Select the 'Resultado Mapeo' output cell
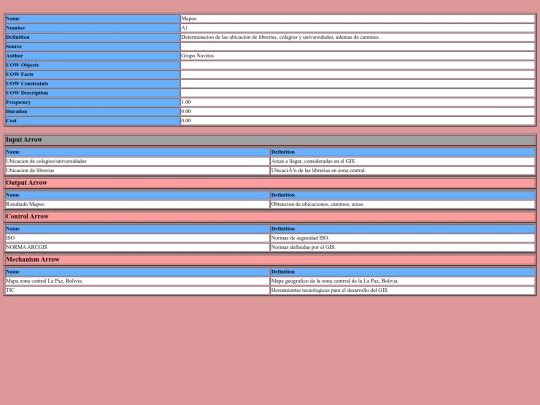Viewport: 540px width, 405px height. pyautogui.click(x=137, y=204)
